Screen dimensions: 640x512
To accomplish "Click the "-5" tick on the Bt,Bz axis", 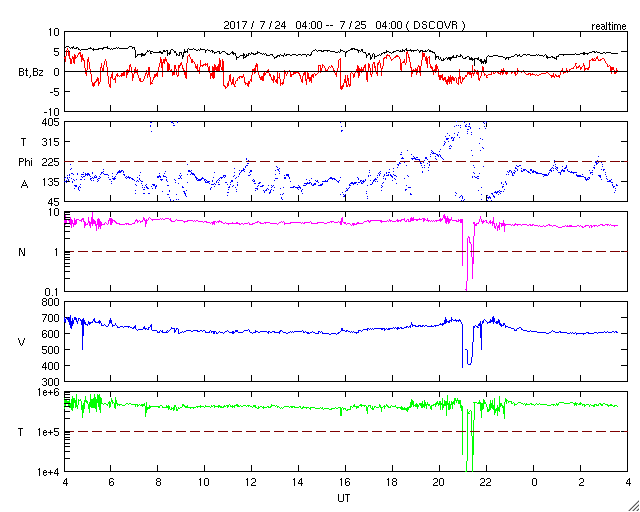I will click(x=54, y=92).
